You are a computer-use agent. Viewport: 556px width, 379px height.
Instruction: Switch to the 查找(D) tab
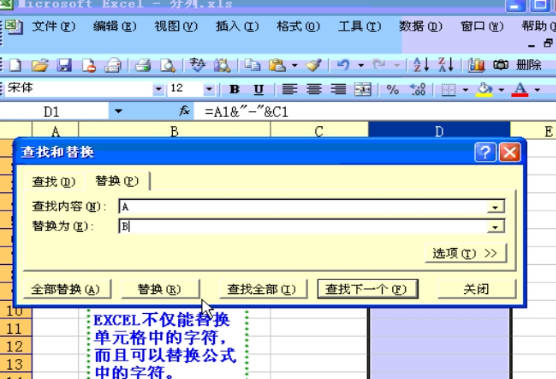pyautogui.click(x=54, y=182)
